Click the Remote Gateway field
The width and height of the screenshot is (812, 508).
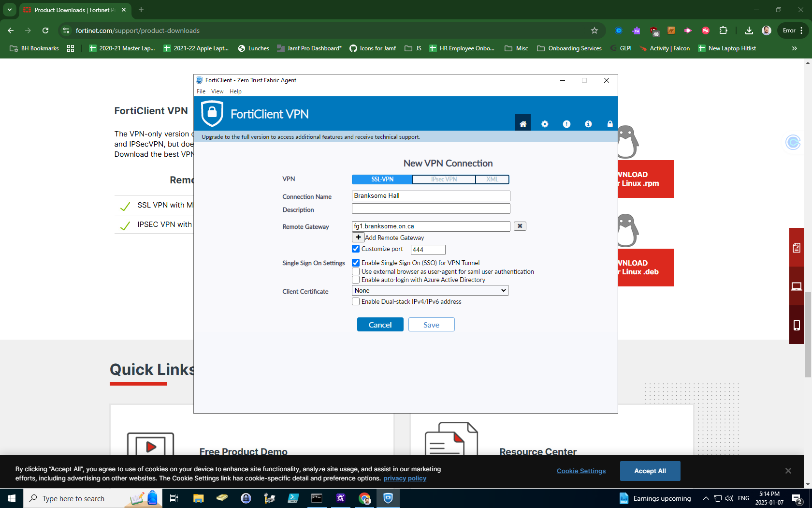pos(431,226)
